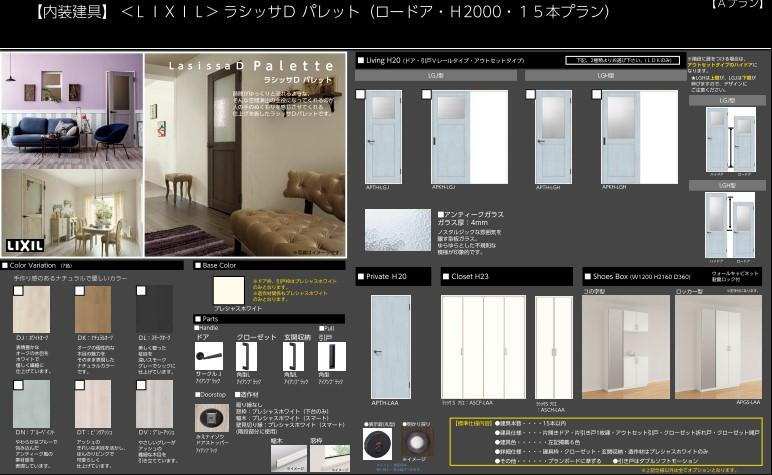Viewport: 772px width, 475px height.
Task: Click the アンティークガラス heading text
Action: (x=474, y=215)
